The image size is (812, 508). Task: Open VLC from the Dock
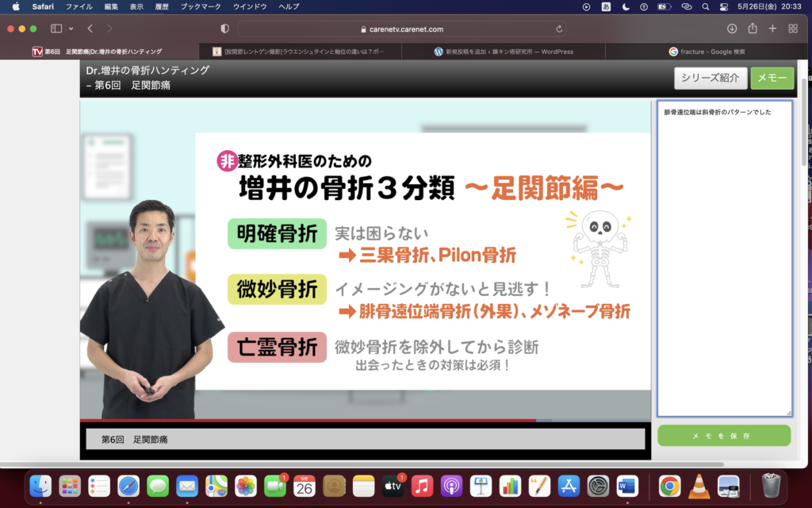(699, 486)
